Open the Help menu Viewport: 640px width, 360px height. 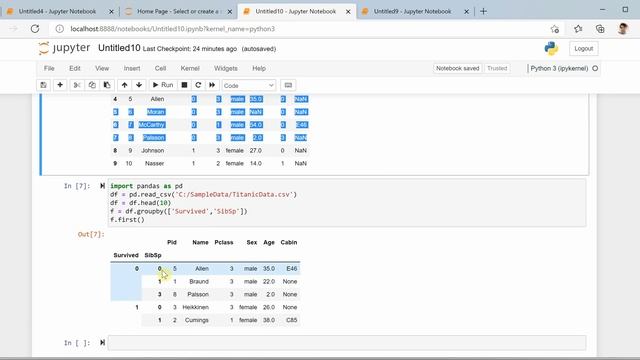click(259, 68)
